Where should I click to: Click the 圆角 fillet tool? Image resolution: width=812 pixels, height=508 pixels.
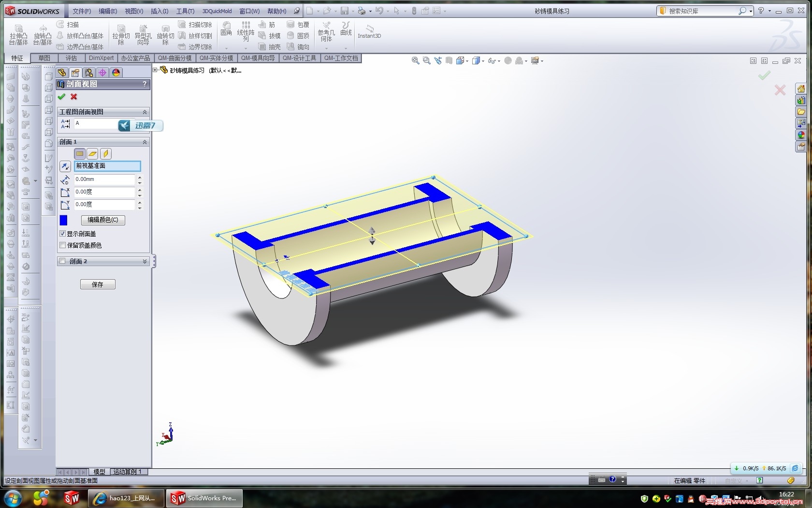(226, 29)
